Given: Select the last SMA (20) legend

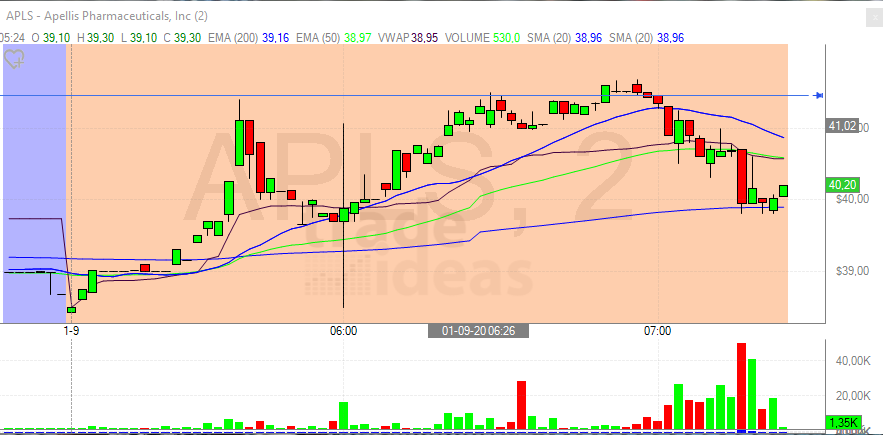Looking at the screenshot, I should [648, 38].
